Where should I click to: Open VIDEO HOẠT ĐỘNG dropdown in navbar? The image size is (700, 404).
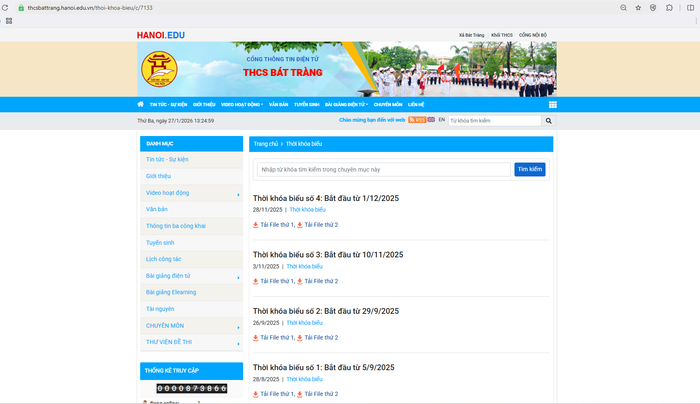(242, 104)
